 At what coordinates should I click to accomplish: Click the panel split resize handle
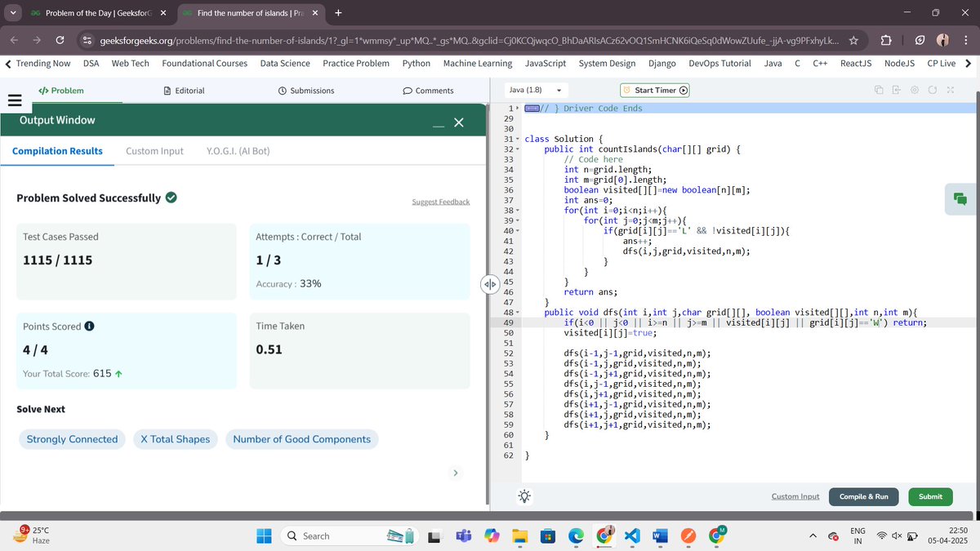coord(489,284)
